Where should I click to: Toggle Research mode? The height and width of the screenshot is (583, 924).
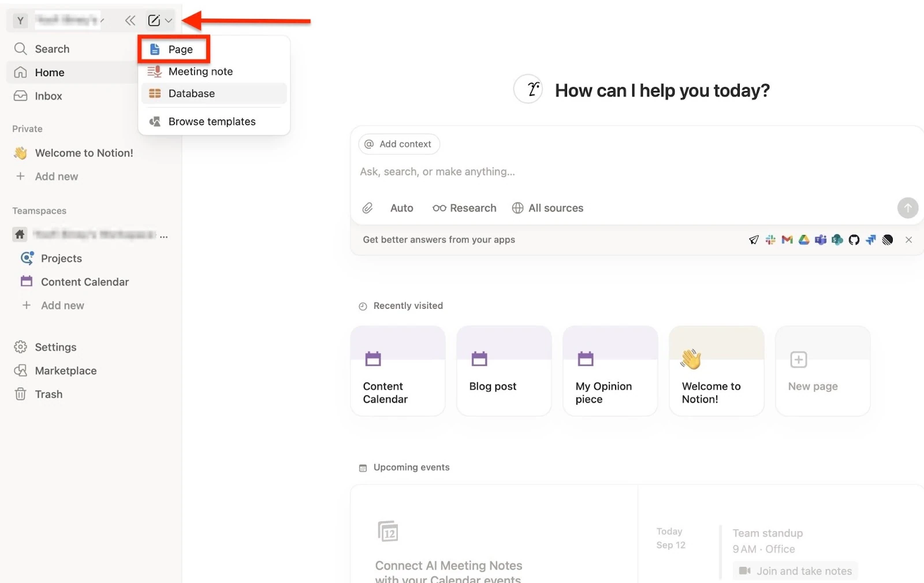tap(464, 208)
